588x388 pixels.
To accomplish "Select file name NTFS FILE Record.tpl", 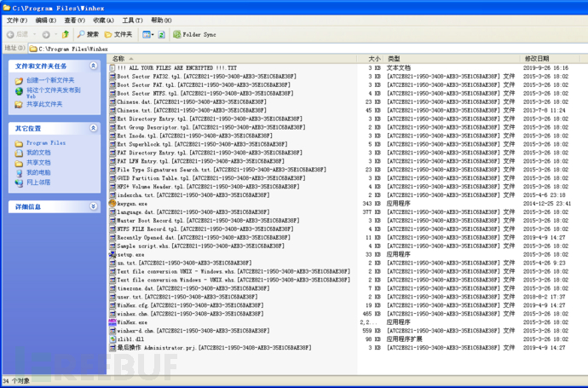I will click(x=205, y=229).
